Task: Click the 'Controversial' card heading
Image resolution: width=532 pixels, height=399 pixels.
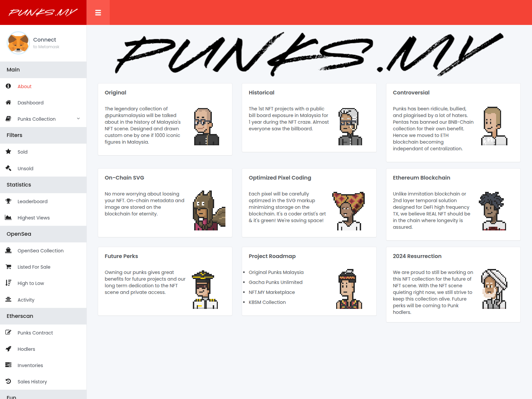Action: coord(411,92)
